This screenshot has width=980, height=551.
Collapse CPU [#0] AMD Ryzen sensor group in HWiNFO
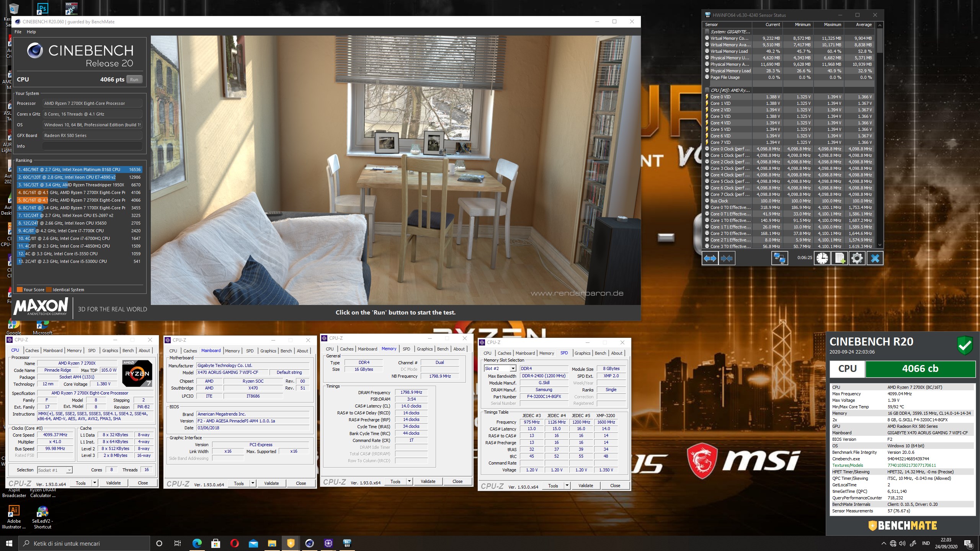click(x=707, y=90)
